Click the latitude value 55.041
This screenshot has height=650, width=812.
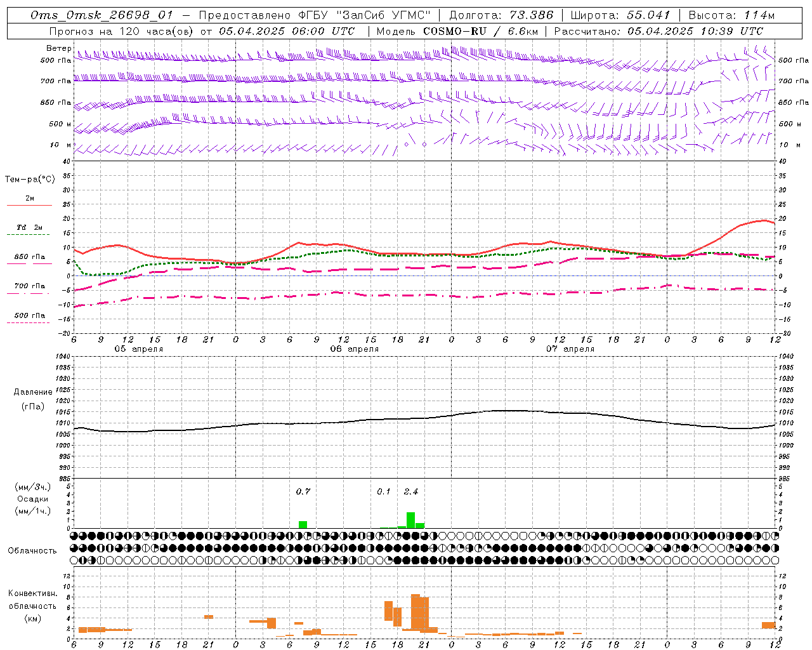(648, 15)
